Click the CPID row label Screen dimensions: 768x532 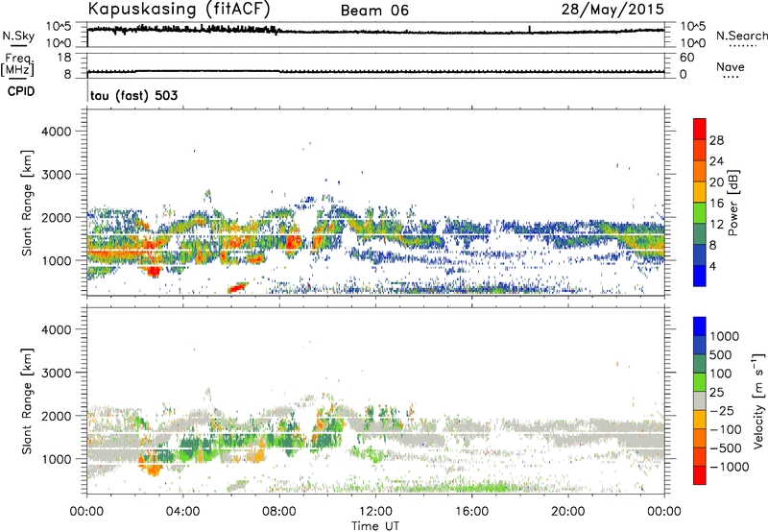[21, 91]
